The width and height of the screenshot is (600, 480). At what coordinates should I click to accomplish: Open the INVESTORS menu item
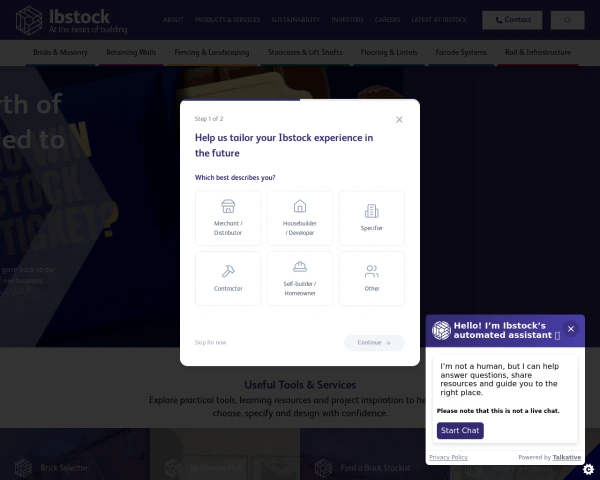tap(347, 20)
